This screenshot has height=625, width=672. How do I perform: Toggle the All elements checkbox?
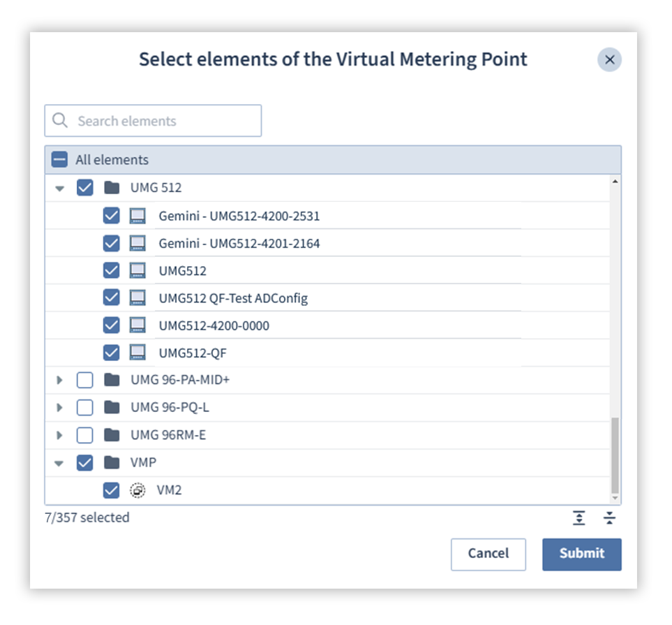click(x=60, y=160)
